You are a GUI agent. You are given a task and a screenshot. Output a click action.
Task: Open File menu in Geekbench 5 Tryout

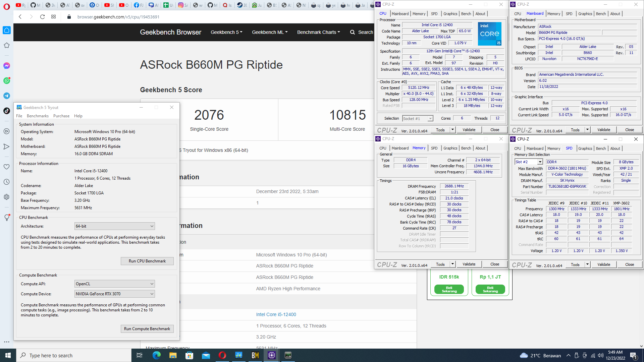tap(19, 116)
